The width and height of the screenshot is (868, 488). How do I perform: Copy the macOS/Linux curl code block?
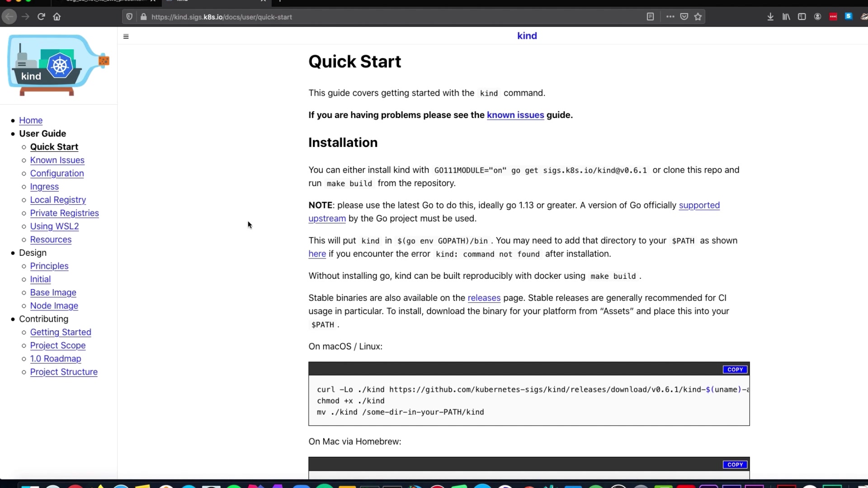coord(735,370)
